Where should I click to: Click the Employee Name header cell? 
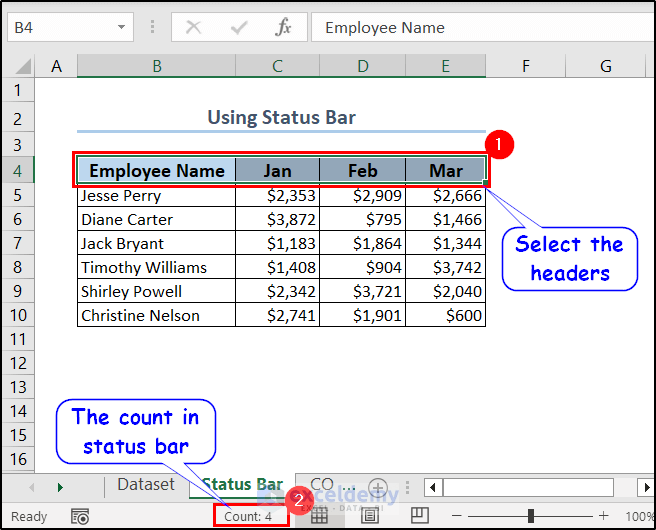[x=156, y=170]
